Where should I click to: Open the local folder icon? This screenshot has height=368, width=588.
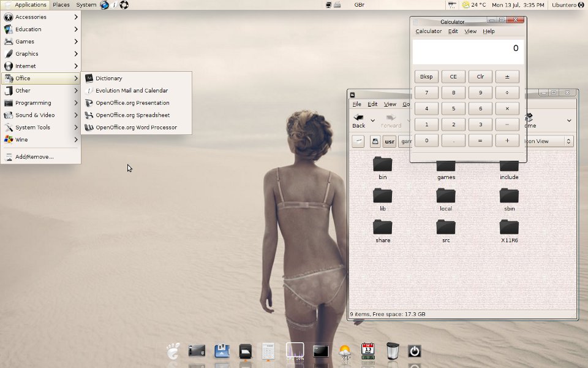(446, 196)
